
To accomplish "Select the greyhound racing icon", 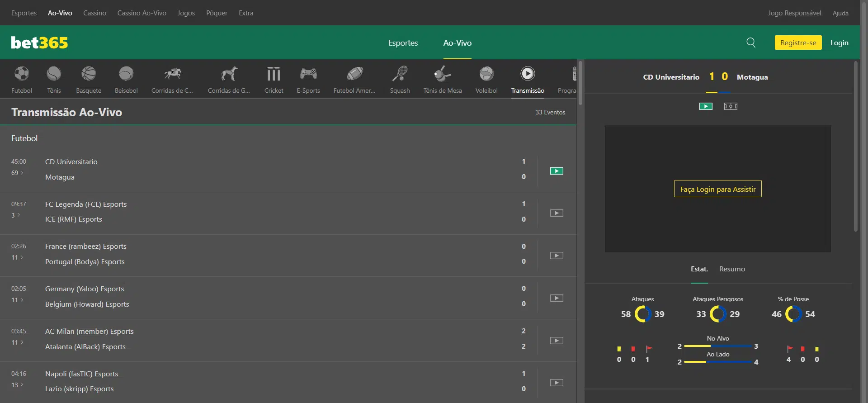I will [229, 74].
